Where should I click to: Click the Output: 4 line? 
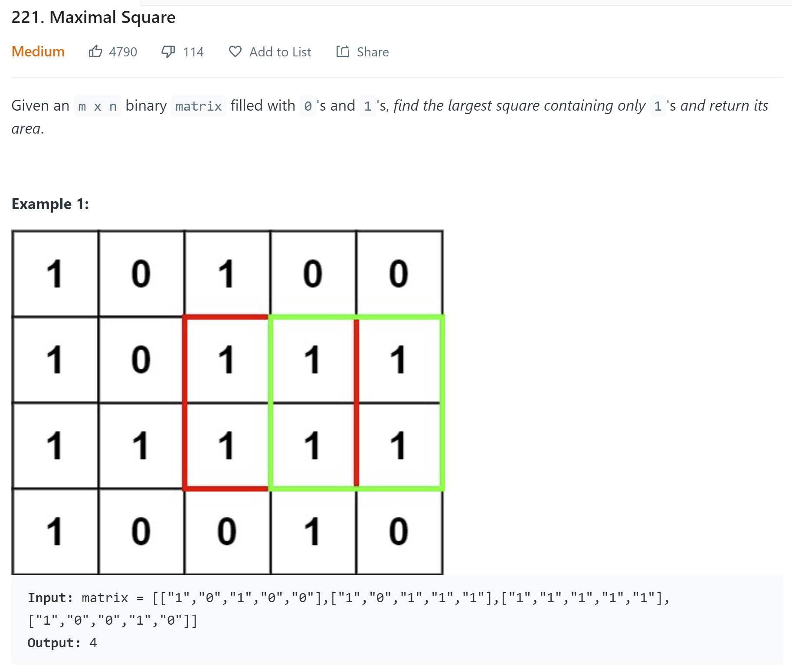[62, 643]
